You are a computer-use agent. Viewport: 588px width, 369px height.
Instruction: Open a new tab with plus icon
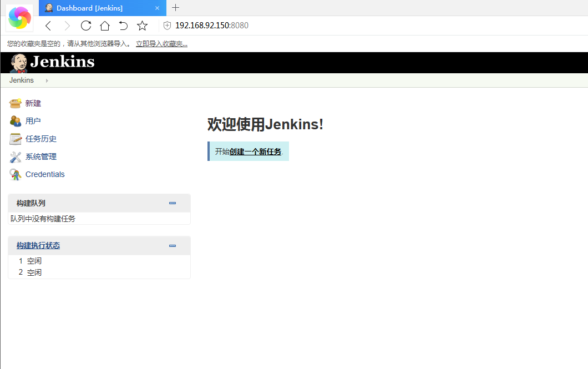click(175, 8)
